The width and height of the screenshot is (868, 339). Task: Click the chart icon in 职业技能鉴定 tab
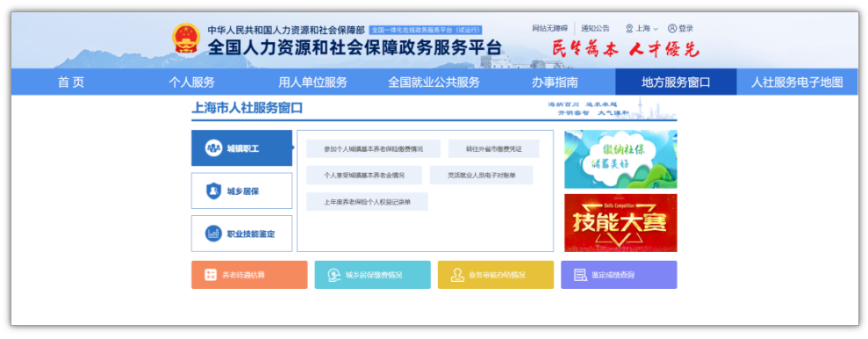pyautogui.click(x=213, y=234)
